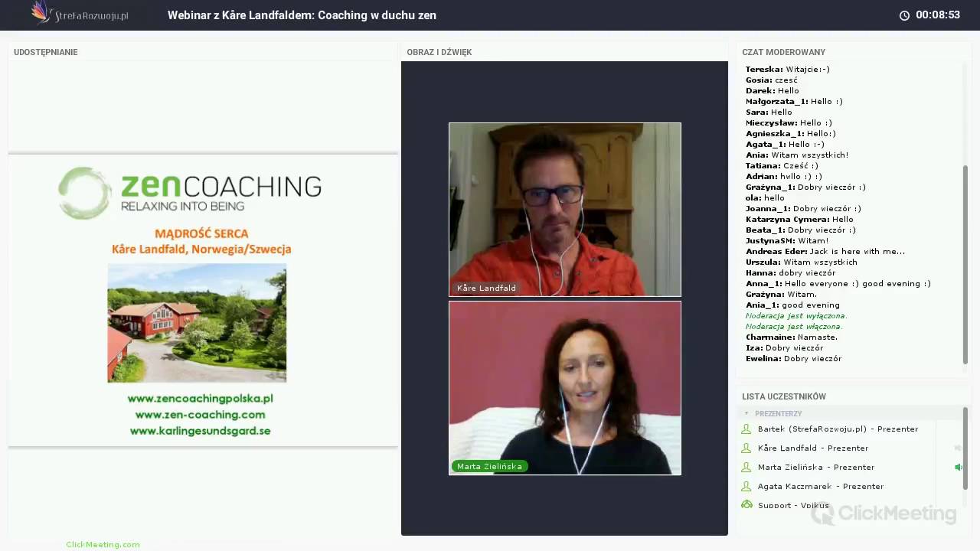Click the green Marta Zielińska name label

[489, 466]
